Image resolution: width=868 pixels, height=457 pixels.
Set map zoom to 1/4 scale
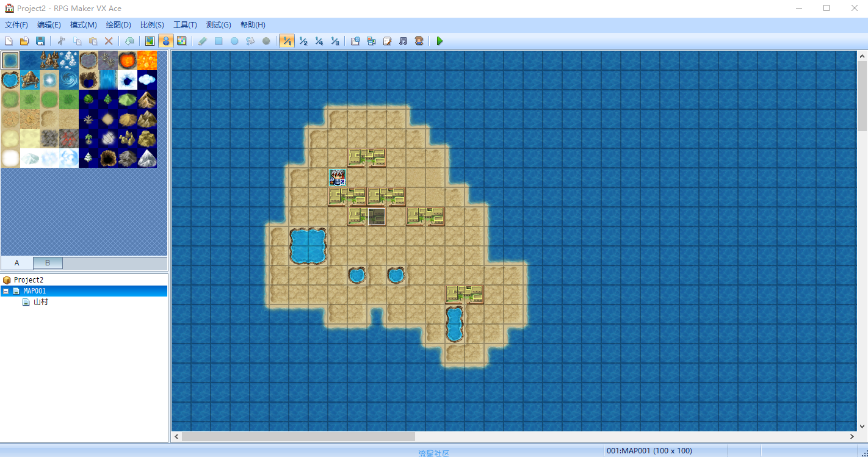(319, 41)
